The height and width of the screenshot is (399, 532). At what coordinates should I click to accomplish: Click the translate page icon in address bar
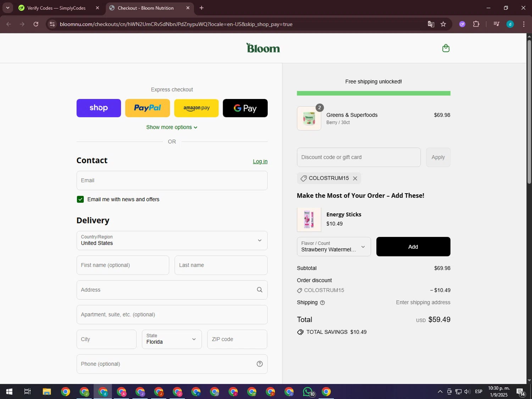(431, 24)
